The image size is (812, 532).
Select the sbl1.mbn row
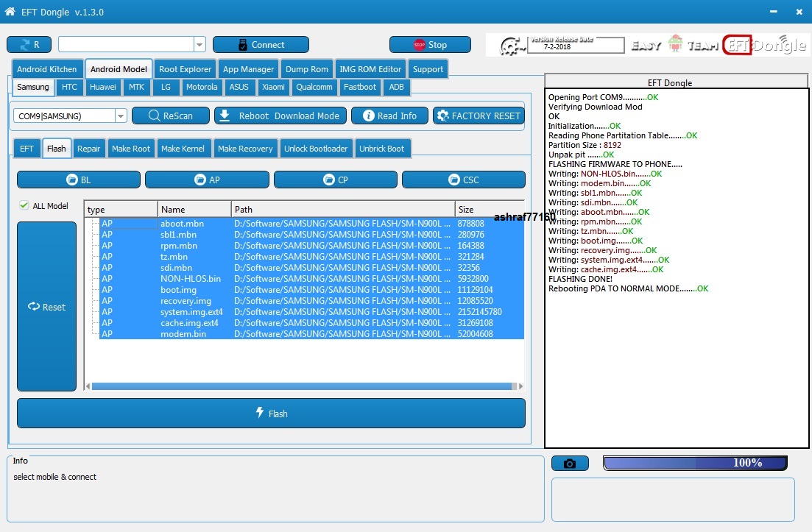[311, 235]
